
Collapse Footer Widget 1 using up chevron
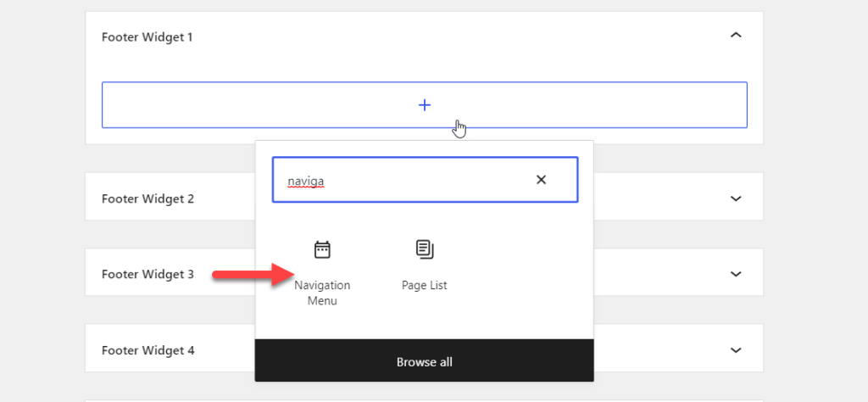(x=736, y=36)
